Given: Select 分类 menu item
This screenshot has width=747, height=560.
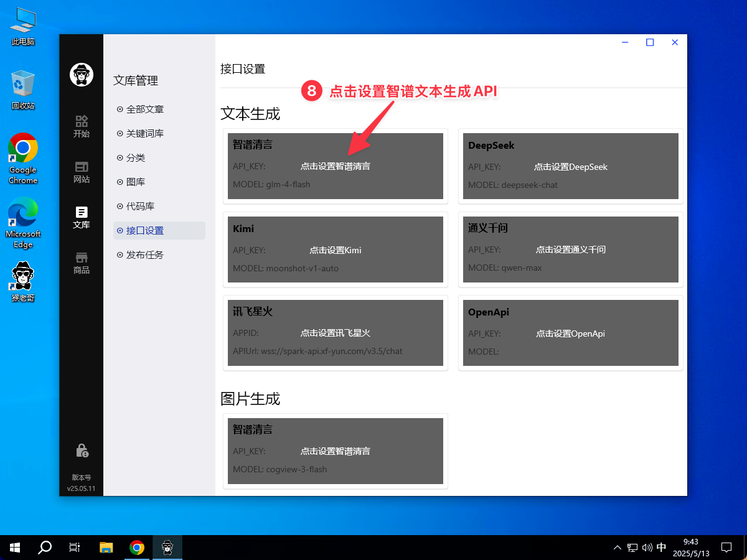Looking at the screenshot, I should [159, 158].
